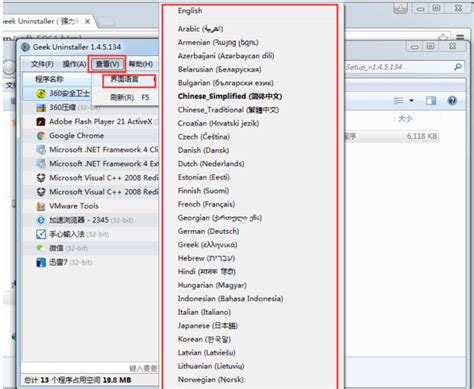Open the 查看(V) menu
474x389 pixels.
(107, 64)
